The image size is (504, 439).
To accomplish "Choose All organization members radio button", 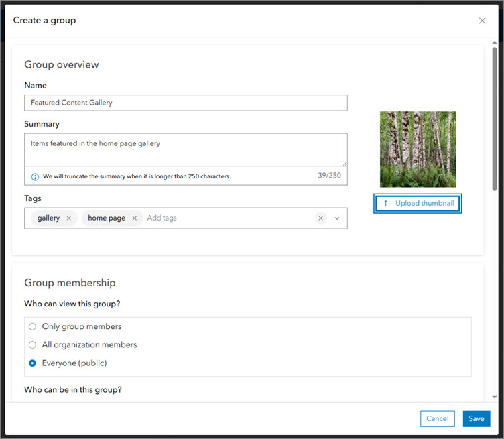I will 32,344.
